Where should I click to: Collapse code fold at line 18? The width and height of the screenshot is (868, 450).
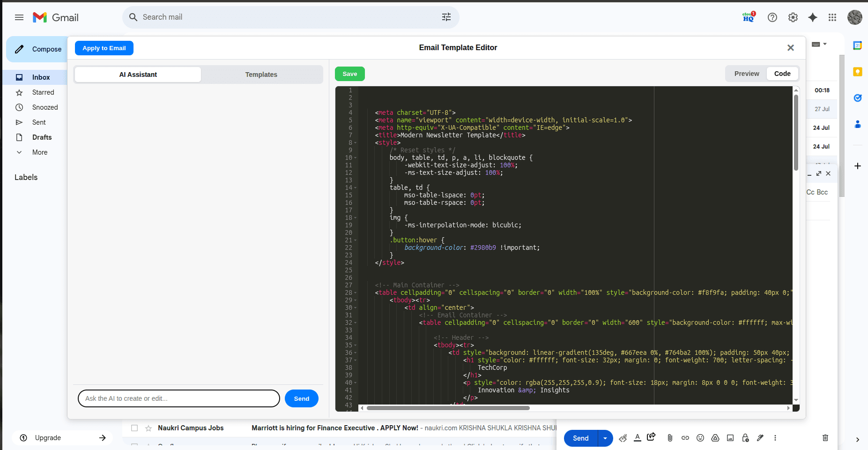[356, 217]
